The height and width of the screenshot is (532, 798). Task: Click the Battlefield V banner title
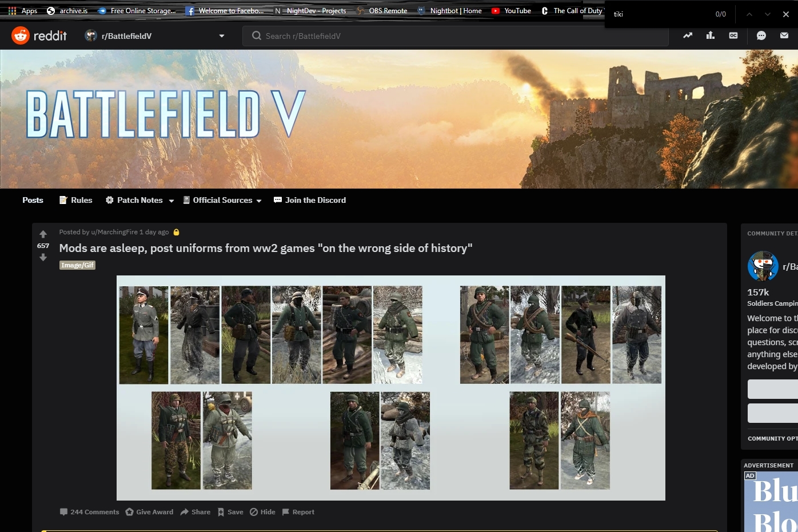(x=166, y=114)
